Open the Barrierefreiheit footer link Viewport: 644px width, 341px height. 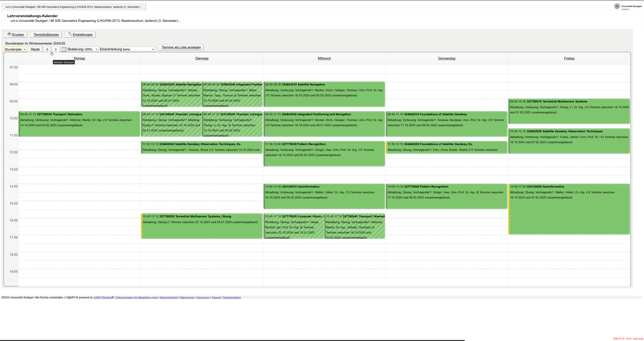(x=169, y=297)
